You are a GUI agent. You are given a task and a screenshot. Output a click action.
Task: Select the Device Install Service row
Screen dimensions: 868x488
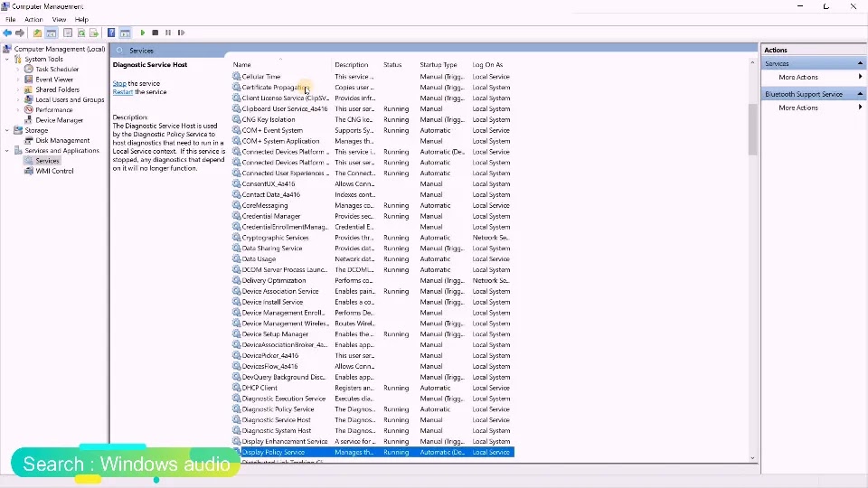pyautogui.click(x=373, y=302)
